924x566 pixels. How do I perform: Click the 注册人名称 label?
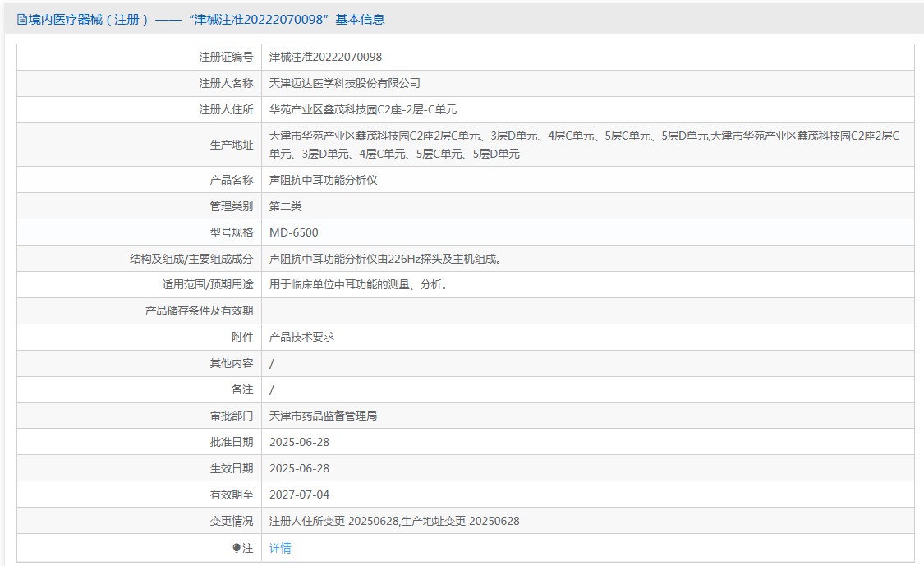227,83
